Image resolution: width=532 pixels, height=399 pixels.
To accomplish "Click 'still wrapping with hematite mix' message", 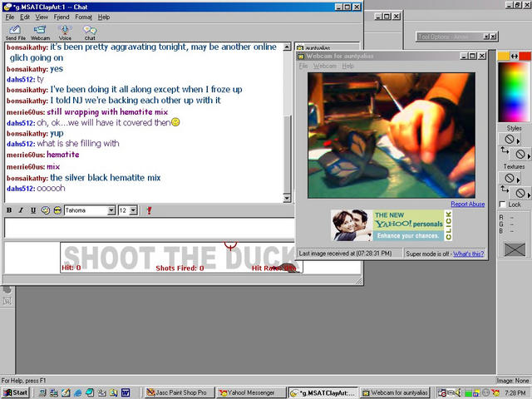I will [107, 112].
